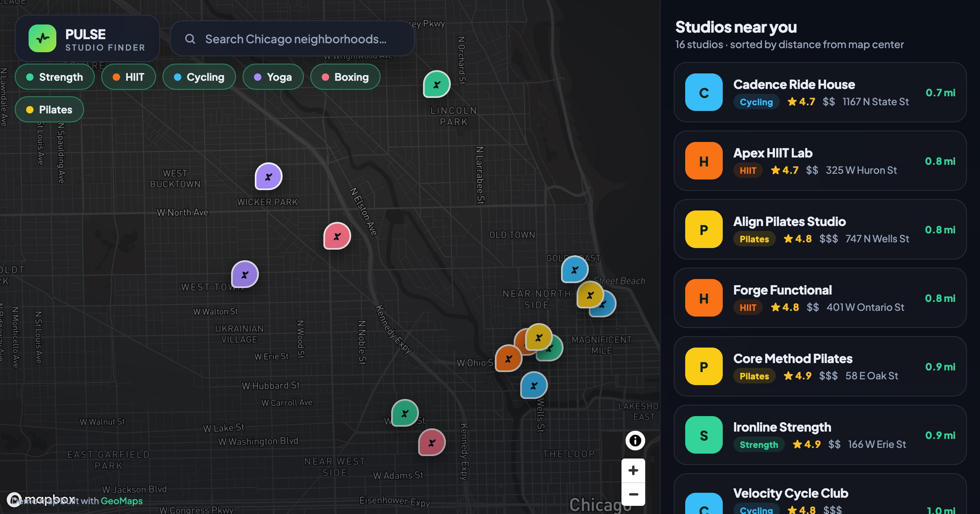Viewport: 980px width, 514px height.
Task: Open the Cadence Ride House card
Action: tap(820, 92)
